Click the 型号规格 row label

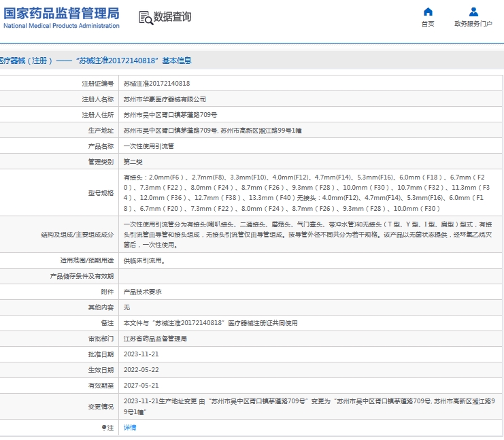[x=101, y=193]
